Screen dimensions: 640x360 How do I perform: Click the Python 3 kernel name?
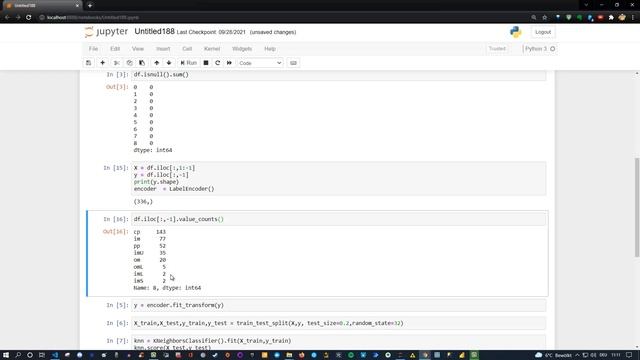536,49
